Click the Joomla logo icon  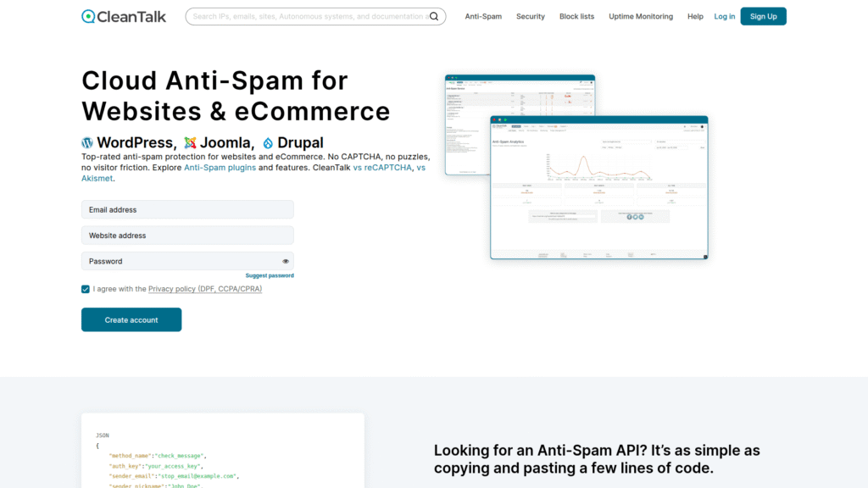pyautogui.click(x=190, y=142)
